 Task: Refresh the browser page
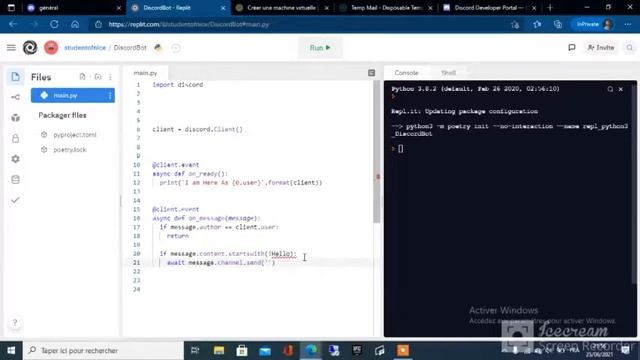tap(54, 24)
